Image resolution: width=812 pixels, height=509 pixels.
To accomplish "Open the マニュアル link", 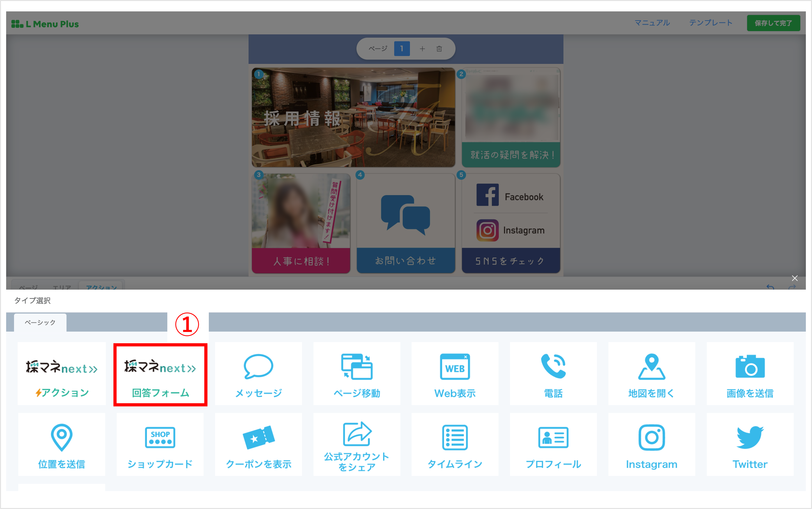I will [652, 23].
